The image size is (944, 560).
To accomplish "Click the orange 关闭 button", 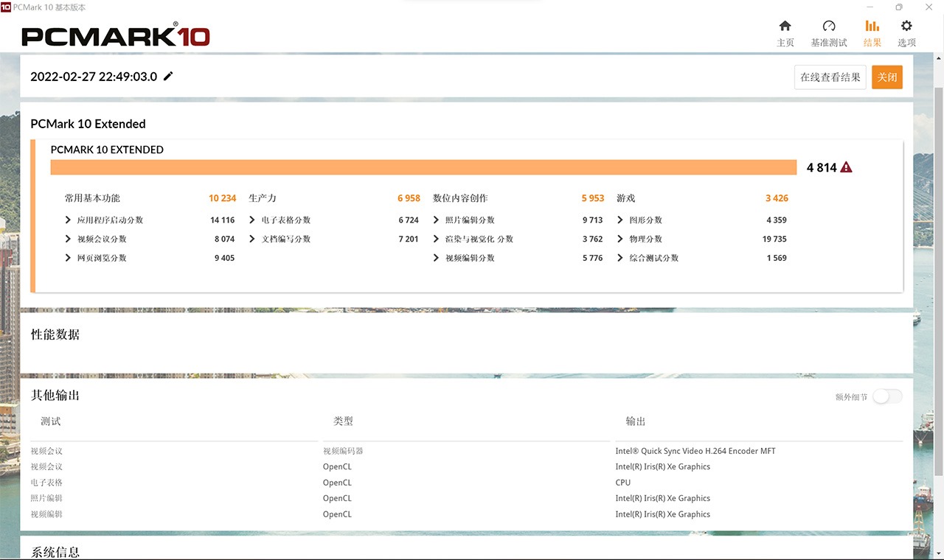I will 887,77.
